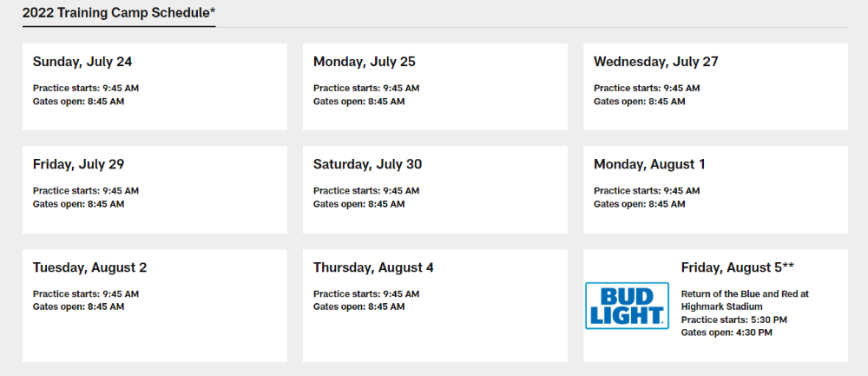Viewport: 868px width, 376px height.
Task: Select the 2022 Training Camp Schedule heading
Action: 119,13
